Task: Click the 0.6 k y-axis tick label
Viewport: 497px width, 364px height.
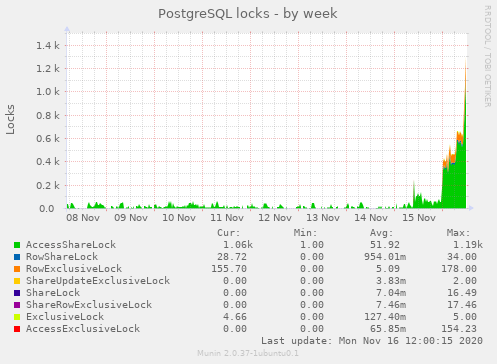Action: [48, 138]
